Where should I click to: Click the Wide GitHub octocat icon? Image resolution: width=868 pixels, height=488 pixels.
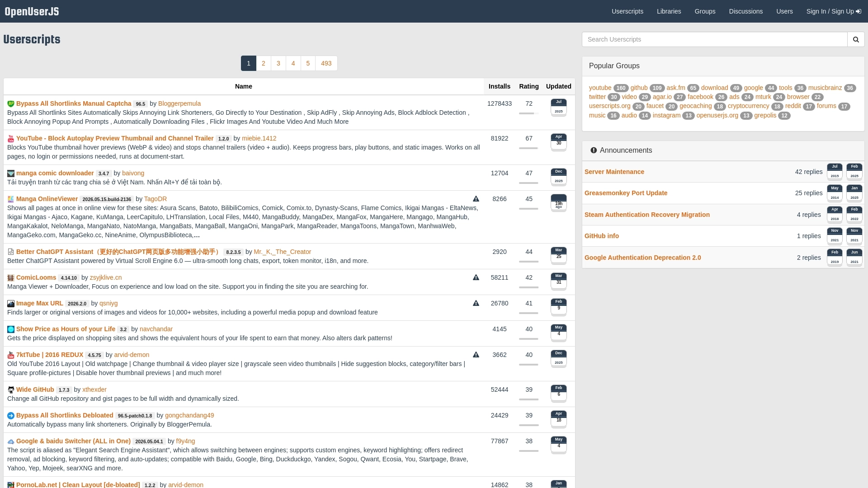point(11,390)
